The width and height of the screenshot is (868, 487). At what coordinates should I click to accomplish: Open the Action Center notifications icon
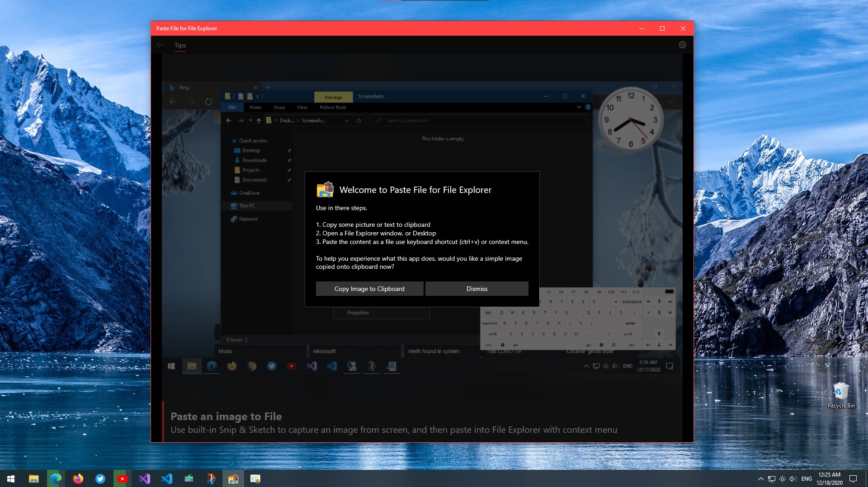click(853, 479)
